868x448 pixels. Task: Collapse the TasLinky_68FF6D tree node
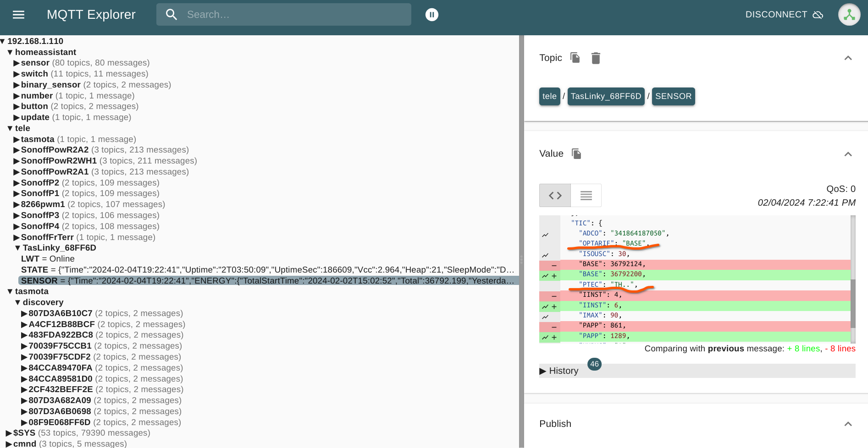(17, 247)
